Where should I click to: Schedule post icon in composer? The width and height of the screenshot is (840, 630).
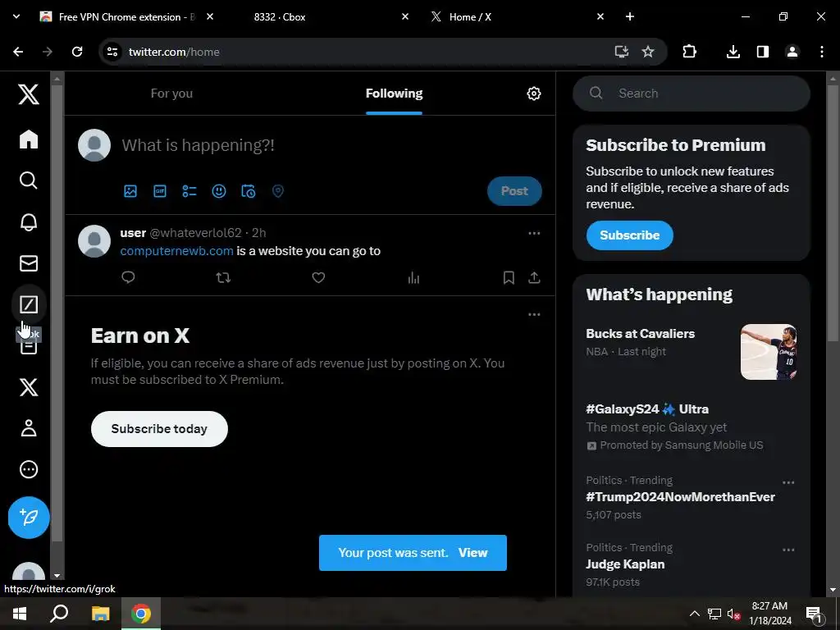coord(248,191)
